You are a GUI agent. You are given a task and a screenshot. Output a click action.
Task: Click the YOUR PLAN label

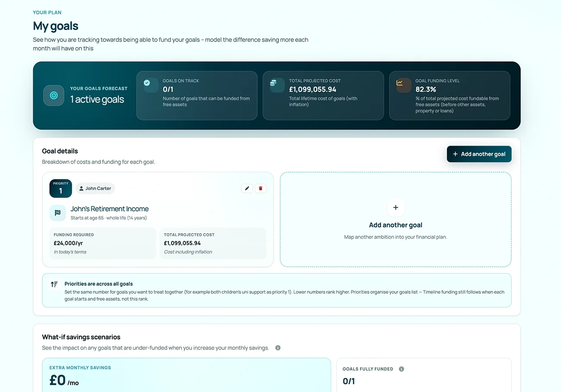coord(47,13)
